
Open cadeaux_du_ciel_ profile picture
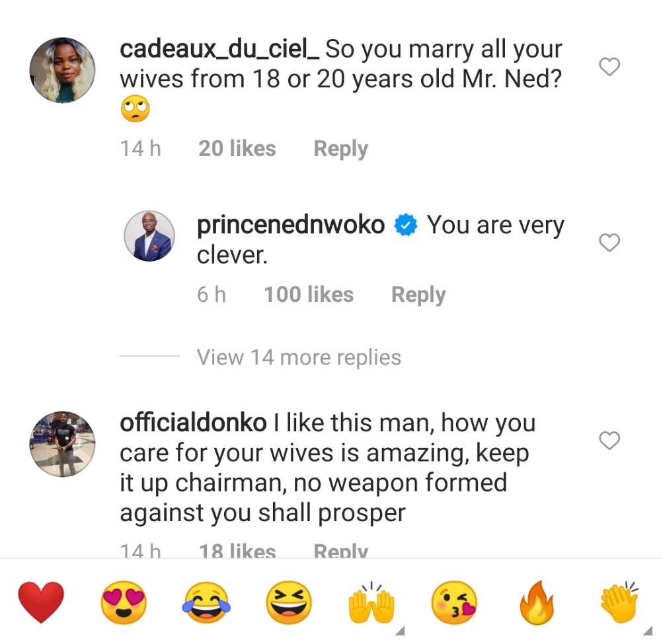pos(63,70)
